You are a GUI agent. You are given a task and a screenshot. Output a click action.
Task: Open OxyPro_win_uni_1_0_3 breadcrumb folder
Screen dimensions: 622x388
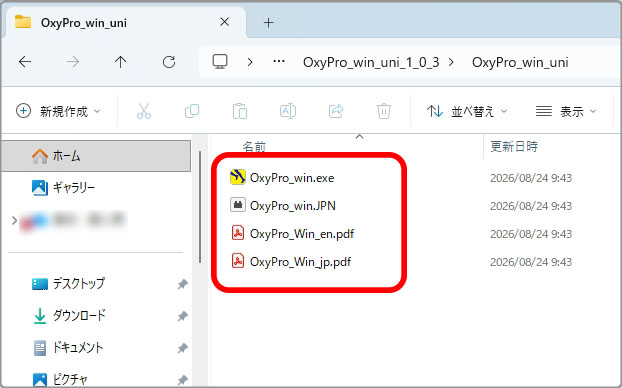pyautogui.click(x=371, y=62)
